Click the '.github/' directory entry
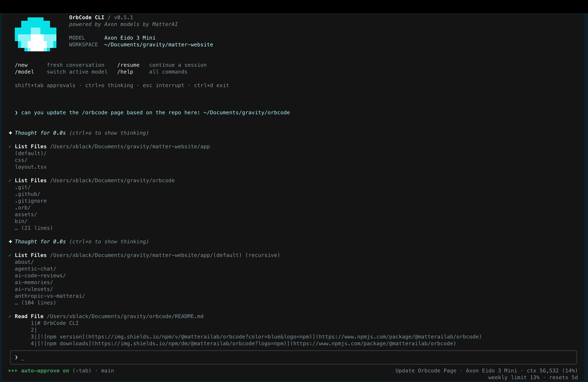This screenshot has width=588, height=382. tap(27, 194)
